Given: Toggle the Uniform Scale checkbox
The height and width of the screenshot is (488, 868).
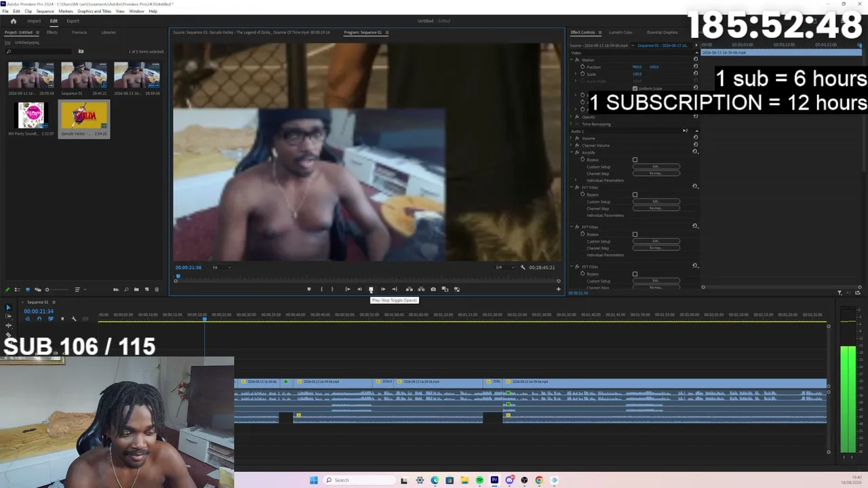Looking at the screenshot, I should [x=635, y=89].
